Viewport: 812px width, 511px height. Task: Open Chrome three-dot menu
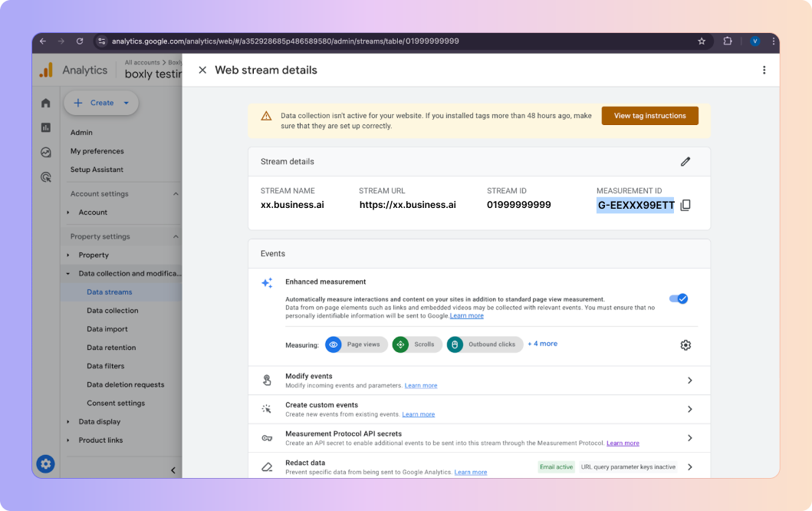(x=773, y=41)
